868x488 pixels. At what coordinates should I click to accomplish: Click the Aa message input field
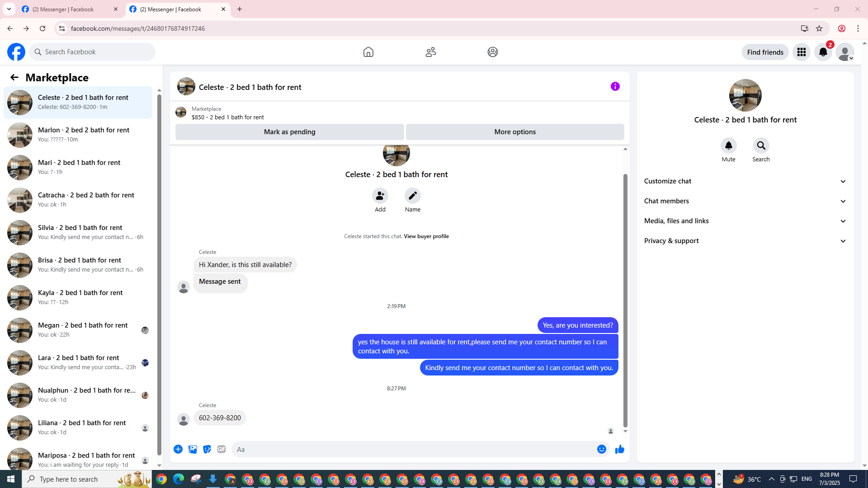click(x=411, y=449)
